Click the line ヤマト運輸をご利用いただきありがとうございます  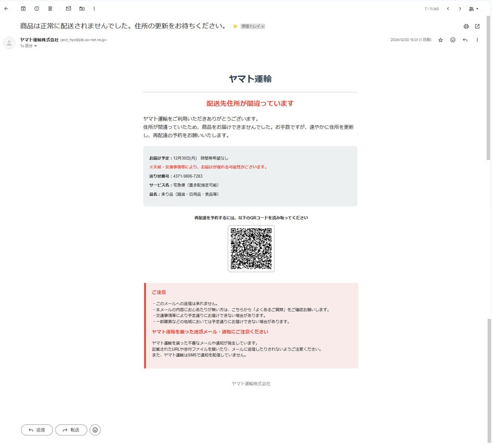point(201,119)
